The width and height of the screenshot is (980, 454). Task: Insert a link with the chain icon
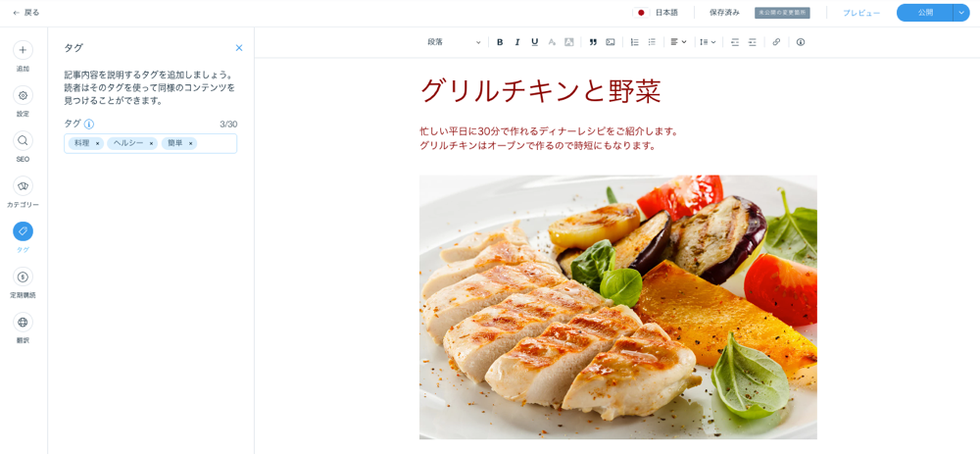pyautogui.click(x=776, y=42)
